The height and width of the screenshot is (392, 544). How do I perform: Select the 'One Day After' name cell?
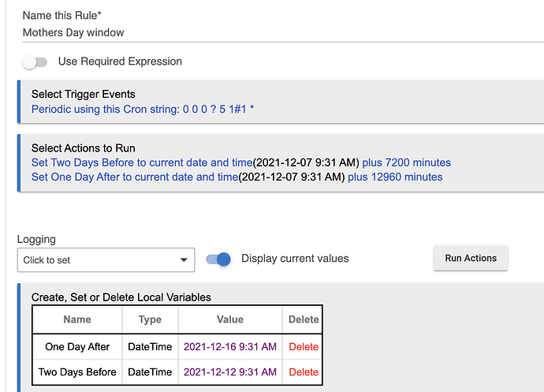(x=77, y=346)
